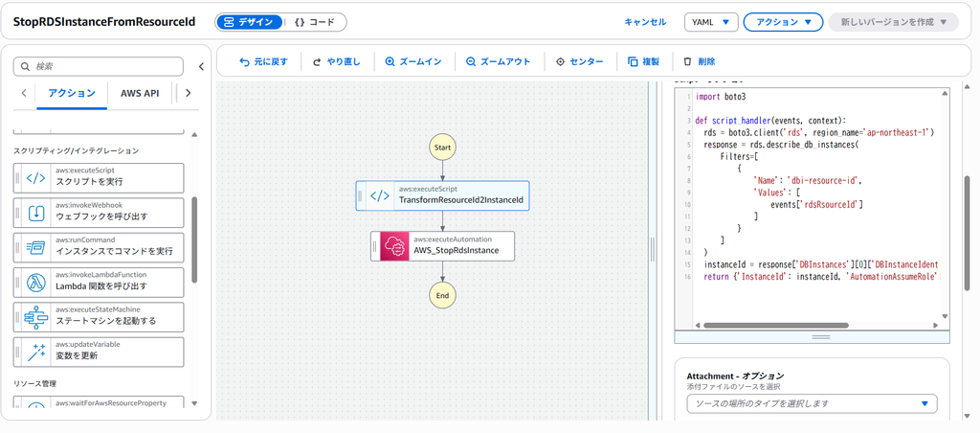Image resolution: width=980 pixels, height=433 pixels.
Task: Open 新しいバージョンを作成 dropdown button
Action: click(x=893, y=22)
